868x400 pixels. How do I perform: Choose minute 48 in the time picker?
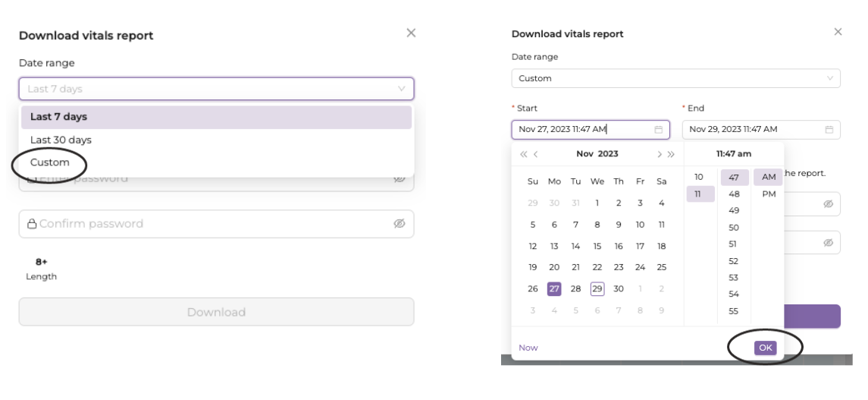tap(734, 194)
